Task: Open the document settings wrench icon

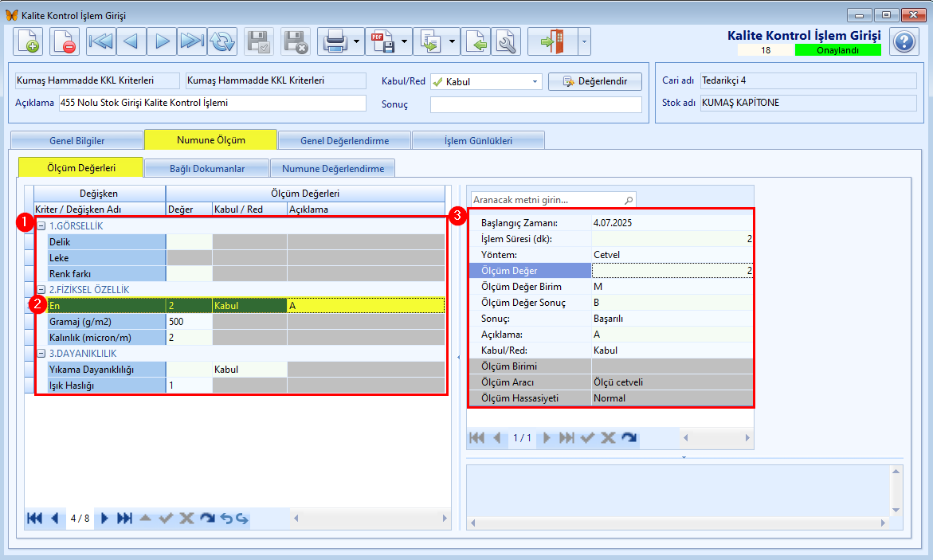Action: pos(507,41)
